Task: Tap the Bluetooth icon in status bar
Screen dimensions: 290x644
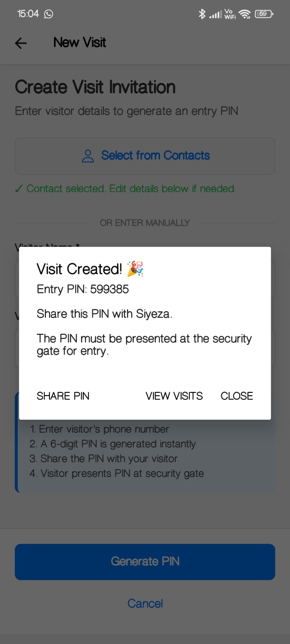Action: [202, 13]
